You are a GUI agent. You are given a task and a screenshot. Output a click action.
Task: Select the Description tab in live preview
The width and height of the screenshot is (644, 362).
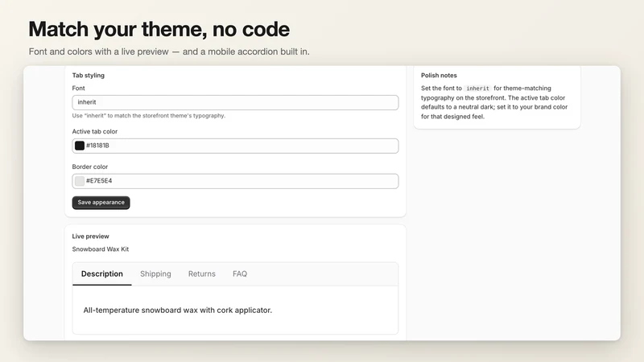(102, 274)
